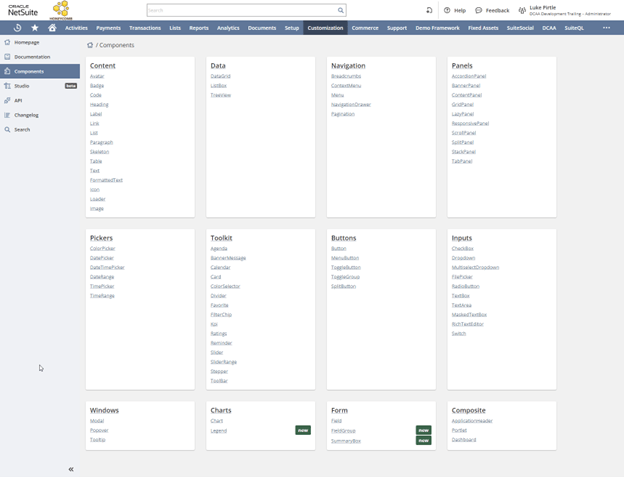Select Components in the sidebar

pyautogui.click(x=40, y=71)
